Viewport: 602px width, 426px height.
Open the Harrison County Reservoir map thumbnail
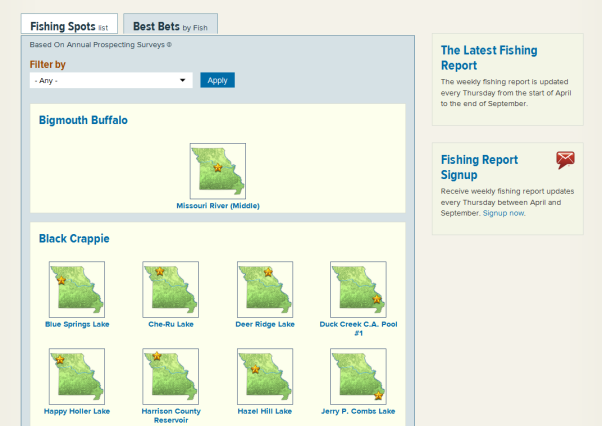pyautogui.click(x=170, y=376)
